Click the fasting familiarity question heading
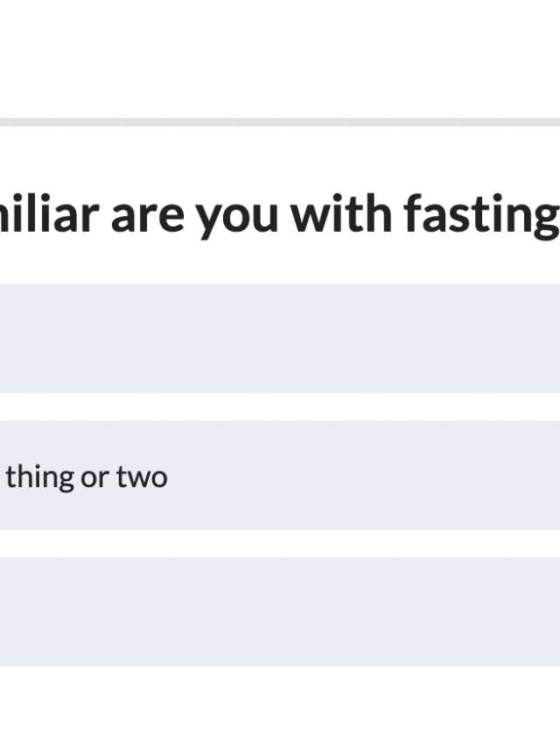 [280, 213]
